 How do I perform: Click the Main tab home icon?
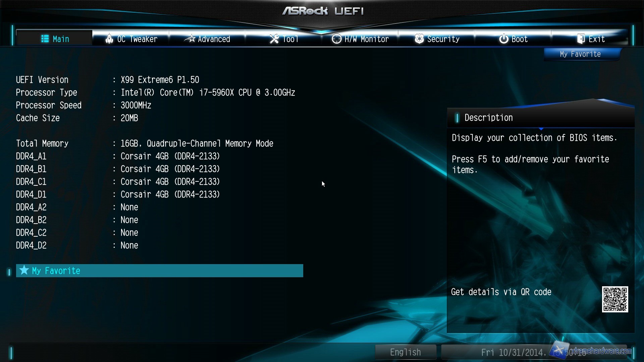[44, 39]
